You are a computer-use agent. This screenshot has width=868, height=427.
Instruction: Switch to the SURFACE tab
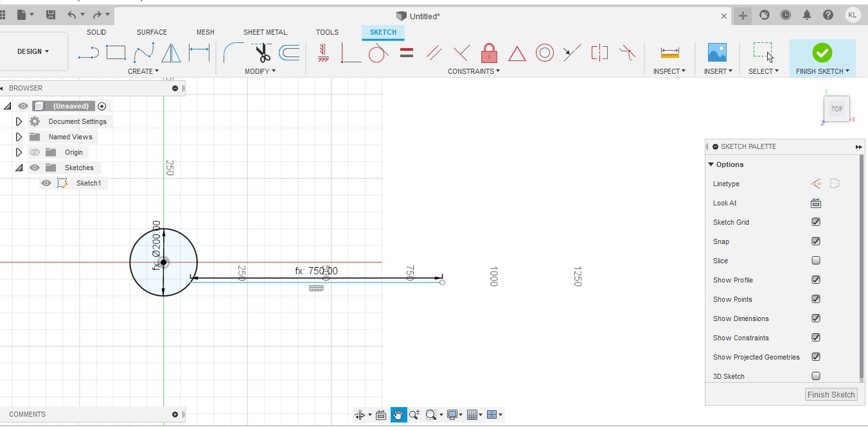(x=152, y=32)
